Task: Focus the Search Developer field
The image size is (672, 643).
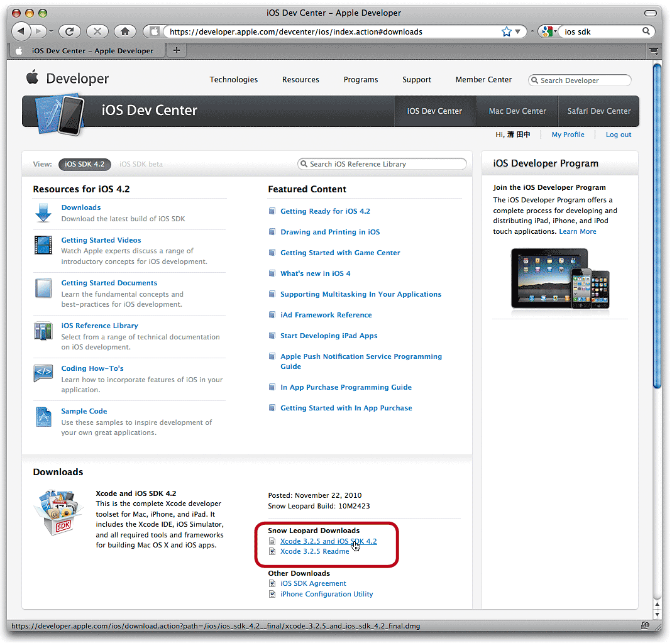Action: pyautogui.click(x=580, y=80)
